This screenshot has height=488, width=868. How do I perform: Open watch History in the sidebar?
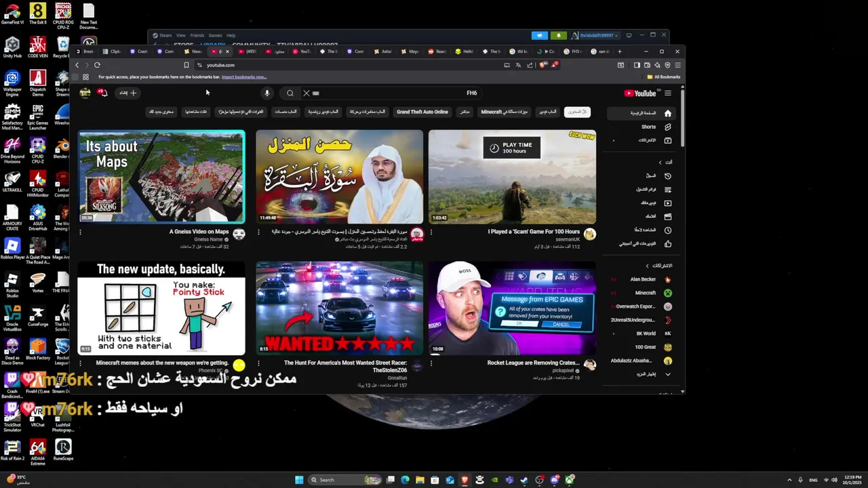click(642, 176)
